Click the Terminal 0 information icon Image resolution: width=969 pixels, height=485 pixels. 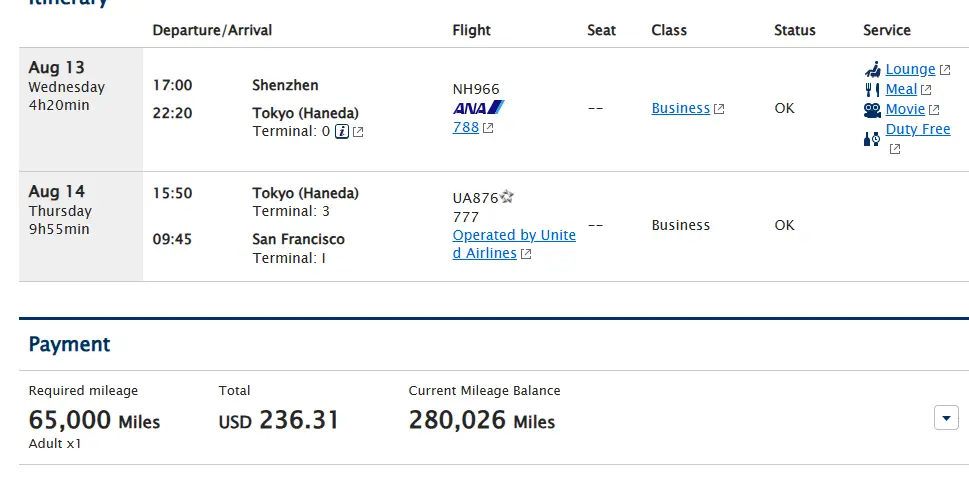342,131
